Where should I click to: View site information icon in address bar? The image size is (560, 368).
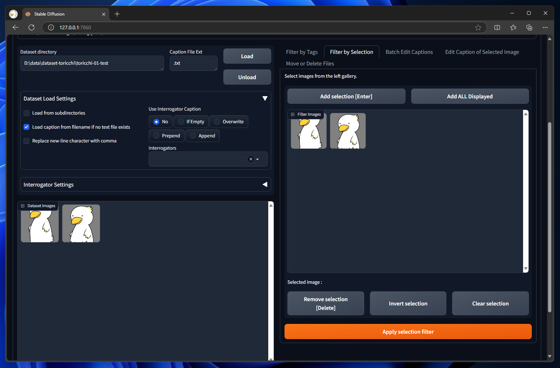pyautogui.click(x=51, y=28)
